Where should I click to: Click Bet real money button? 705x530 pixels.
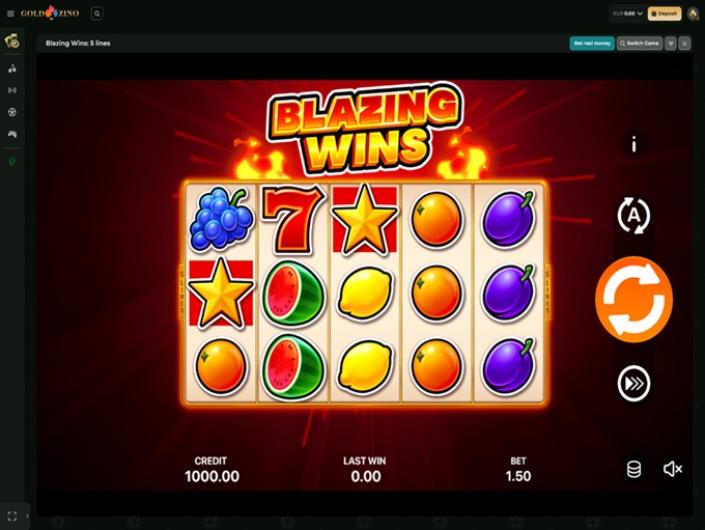pos(592,43)
